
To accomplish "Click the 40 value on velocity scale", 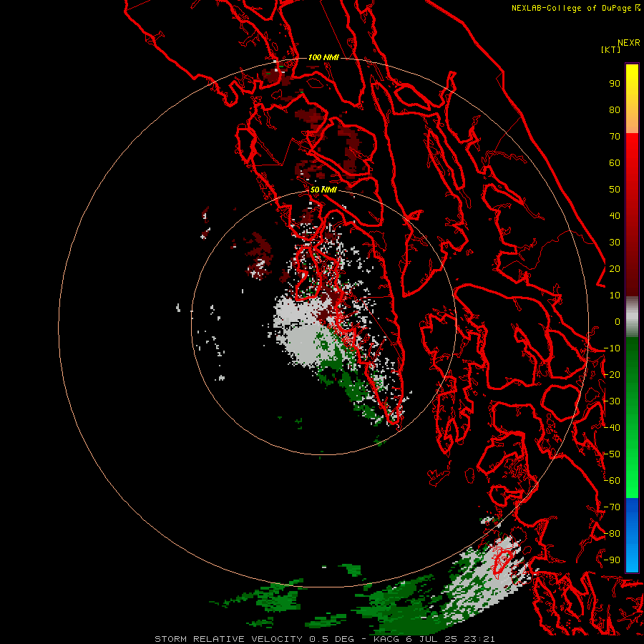I will point(615,216).
